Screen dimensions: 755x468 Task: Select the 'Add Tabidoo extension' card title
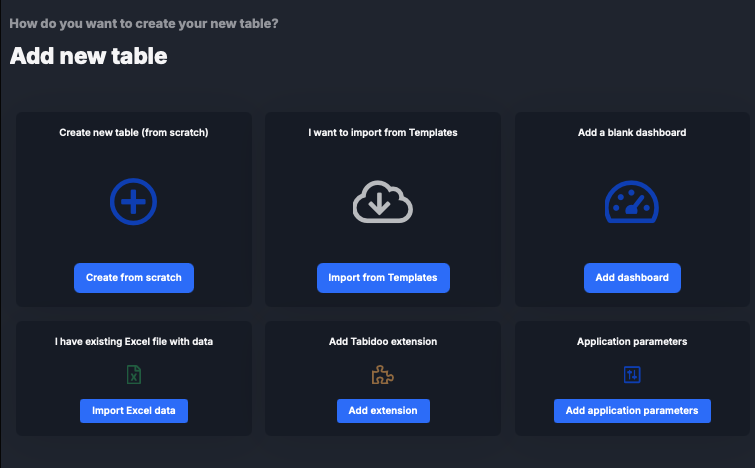click(383, 342)
